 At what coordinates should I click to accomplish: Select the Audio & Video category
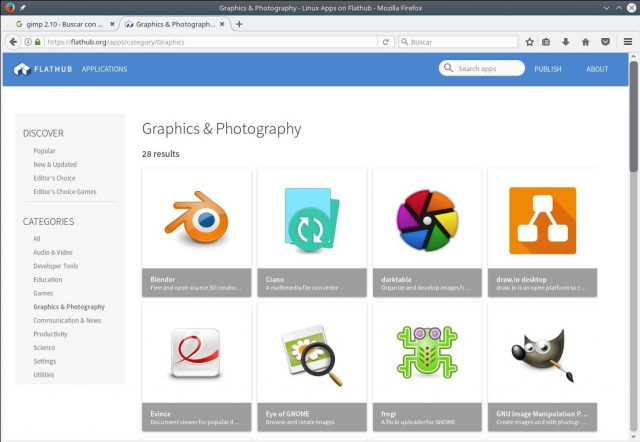coord(53,252)
